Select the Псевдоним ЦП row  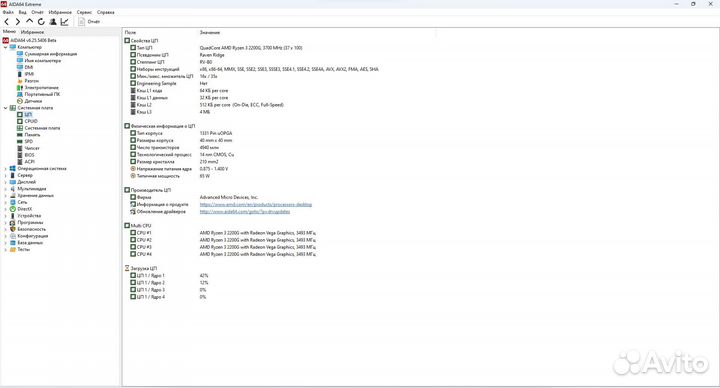177,55
